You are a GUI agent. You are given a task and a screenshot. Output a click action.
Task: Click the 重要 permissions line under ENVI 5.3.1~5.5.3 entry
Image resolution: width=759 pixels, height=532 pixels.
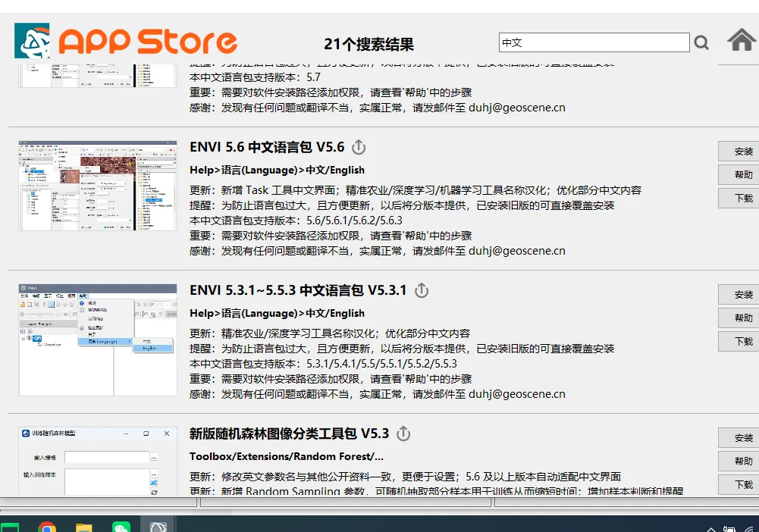coord(331,379)
